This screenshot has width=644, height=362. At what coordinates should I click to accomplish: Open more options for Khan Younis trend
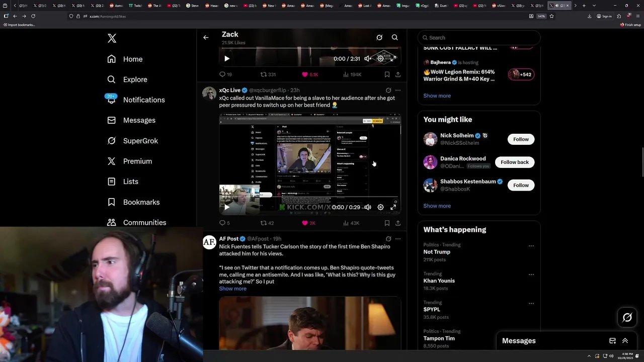click(531, 275)
